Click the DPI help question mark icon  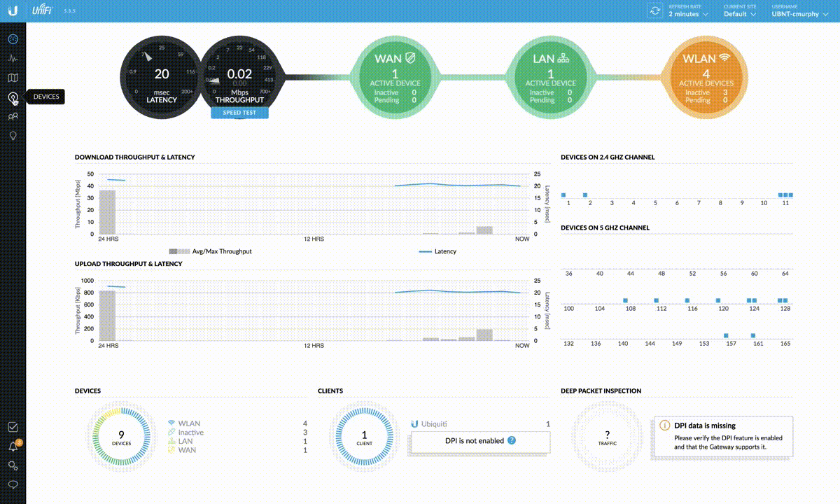coord(512,440)
